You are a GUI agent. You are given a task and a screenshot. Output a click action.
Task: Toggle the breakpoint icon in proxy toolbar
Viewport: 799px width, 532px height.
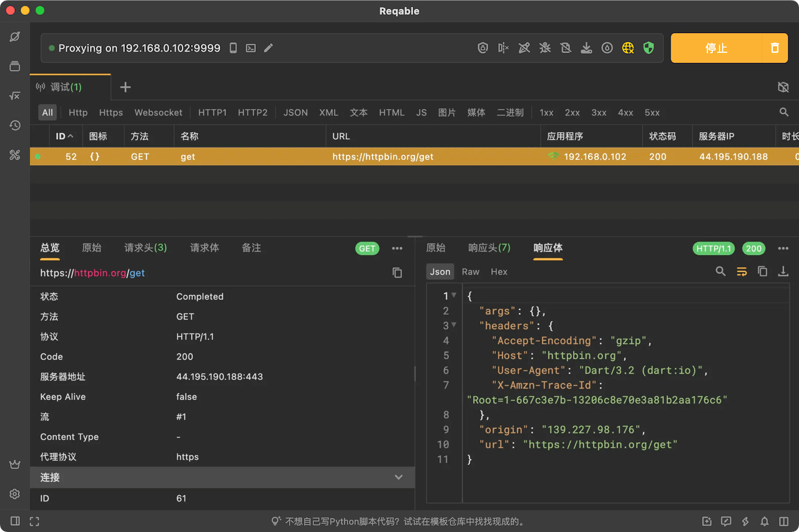[x=503, y=48]
